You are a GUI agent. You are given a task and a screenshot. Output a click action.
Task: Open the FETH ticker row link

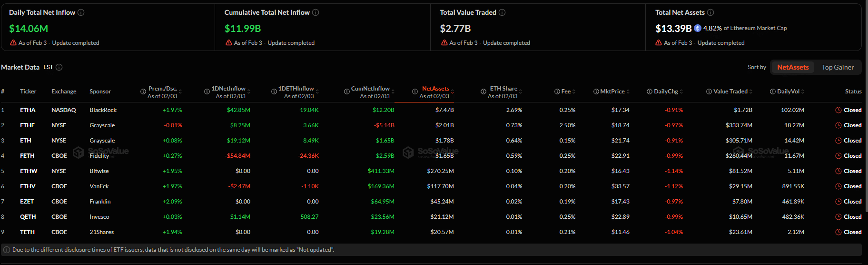27,156
